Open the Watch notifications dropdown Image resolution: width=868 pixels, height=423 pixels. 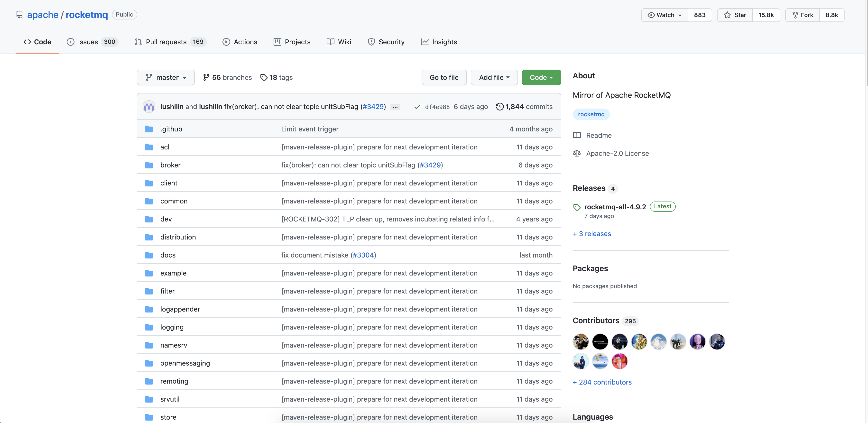tap(665, 15)
